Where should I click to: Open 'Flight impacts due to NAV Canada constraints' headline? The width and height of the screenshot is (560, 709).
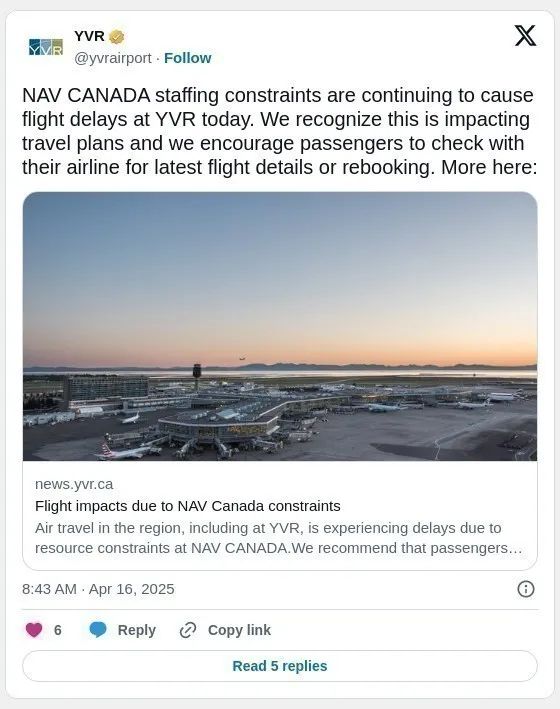188,506
